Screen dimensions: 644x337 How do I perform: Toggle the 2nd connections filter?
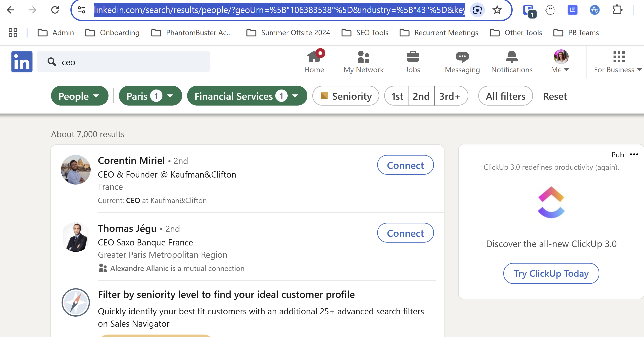[x=421, y=96]
